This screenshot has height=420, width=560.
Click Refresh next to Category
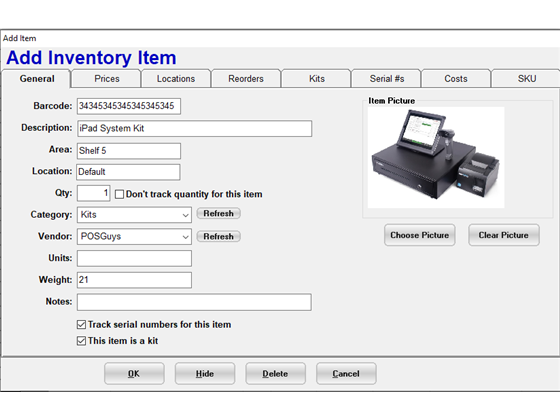pyautogui.click(x=218, y=214)
